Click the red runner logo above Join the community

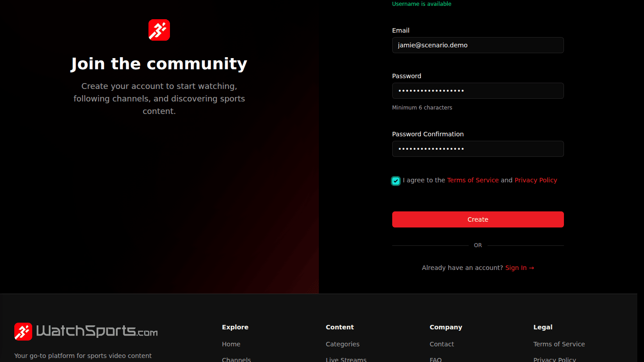click(159, 30)
